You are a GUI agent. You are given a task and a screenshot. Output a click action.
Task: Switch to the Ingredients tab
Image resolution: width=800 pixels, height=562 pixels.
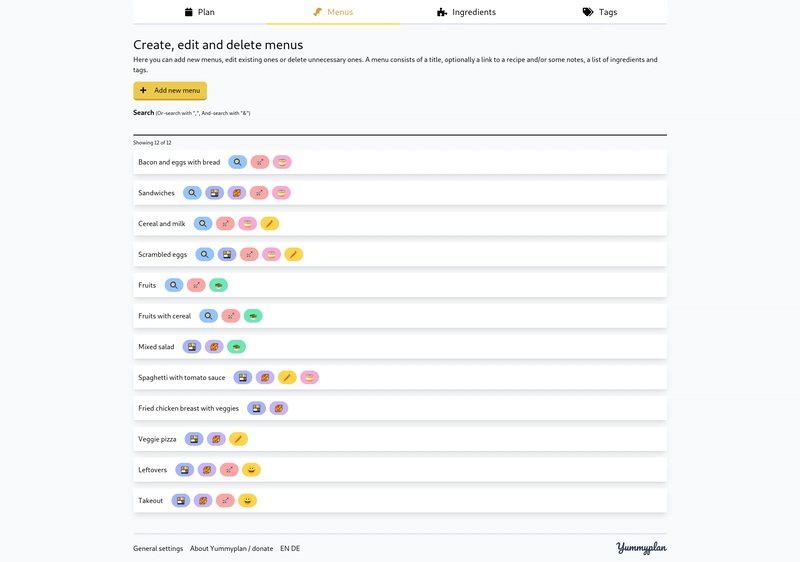tap(466, 12)
